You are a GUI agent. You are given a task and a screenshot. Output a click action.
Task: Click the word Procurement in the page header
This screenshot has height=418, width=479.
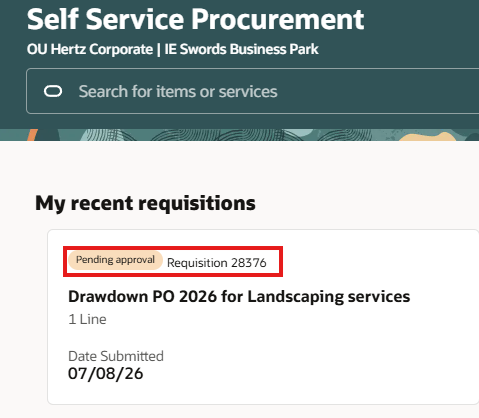pyautogui.click(x=278, y=19)
